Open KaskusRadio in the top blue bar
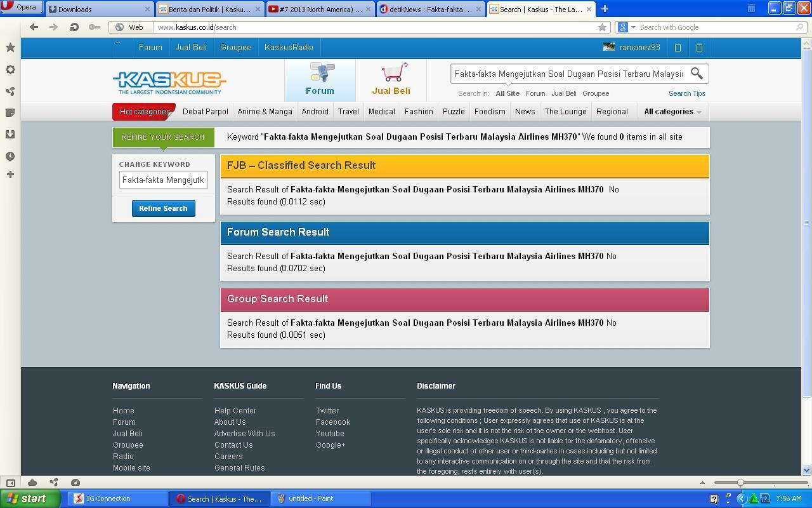Image resolution: width=812 pixels, height=508 pixels. click(289, 48)
